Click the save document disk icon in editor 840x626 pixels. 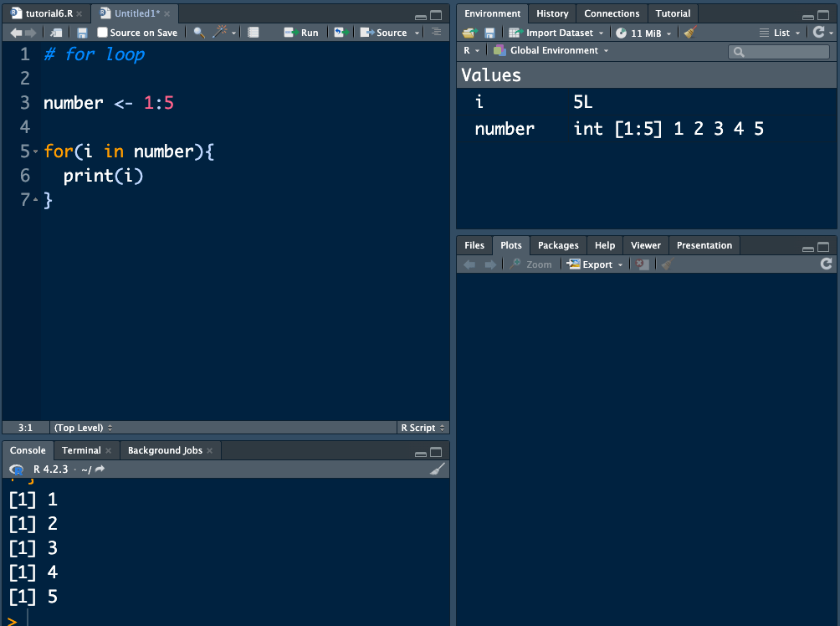click(x=82, y=33)
